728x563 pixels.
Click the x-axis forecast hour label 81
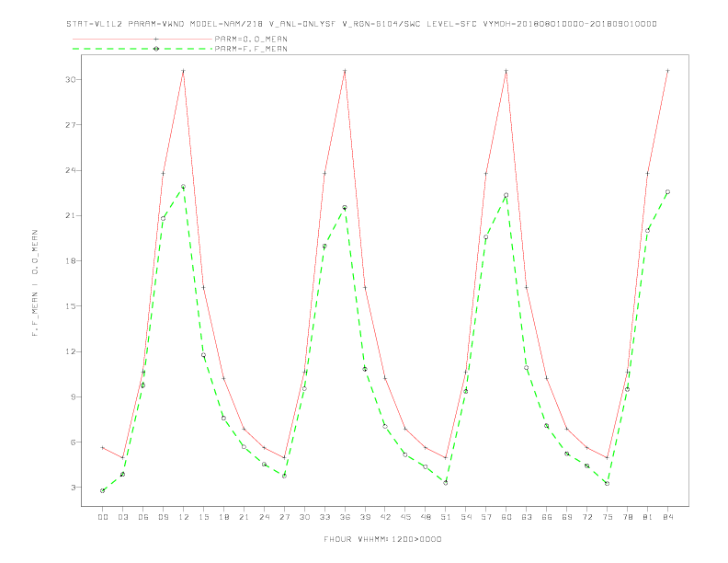pos(648,517)
